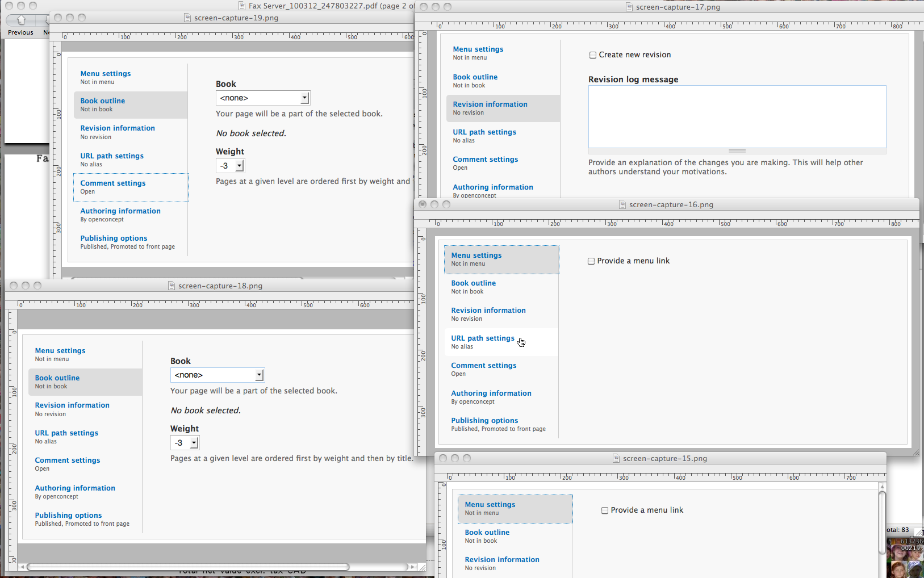Select Book outline tab in screen-capture-19
This screenshot has height=578, width=924.
pos(131,105)
